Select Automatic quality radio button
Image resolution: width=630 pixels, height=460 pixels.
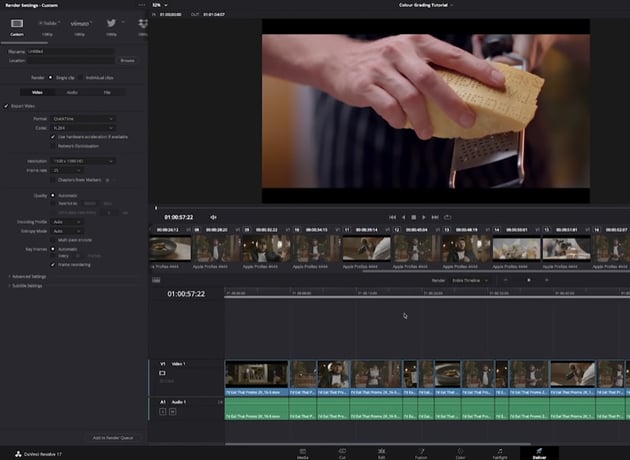(53, 196)
